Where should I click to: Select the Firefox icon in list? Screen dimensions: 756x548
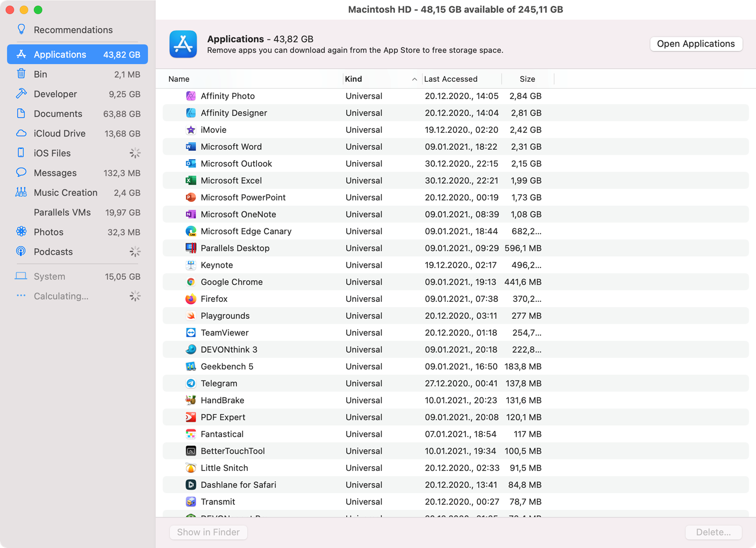191,299
